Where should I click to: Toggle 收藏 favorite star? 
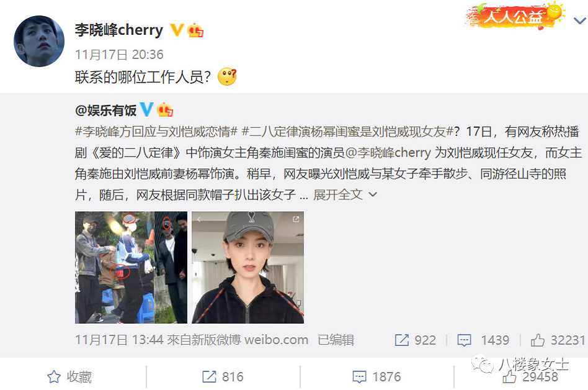[x=69, y=376]
